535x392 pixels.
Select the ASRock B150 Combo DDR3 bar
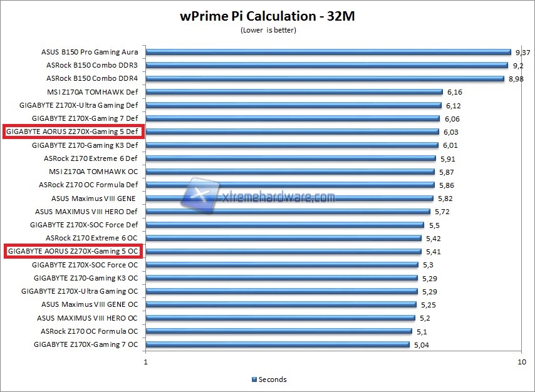pyautogui.click(x=326, y=64)
